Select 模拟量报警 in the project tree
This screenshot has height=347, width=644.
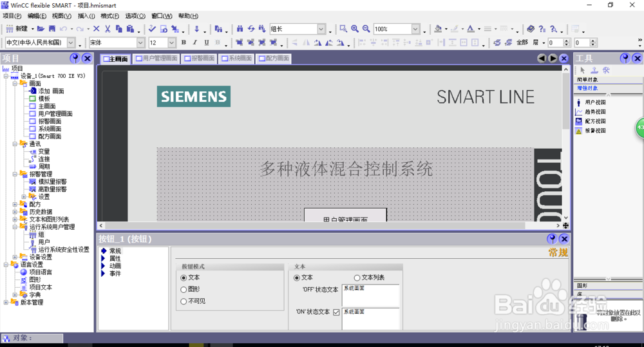click(x=53, y=182)
